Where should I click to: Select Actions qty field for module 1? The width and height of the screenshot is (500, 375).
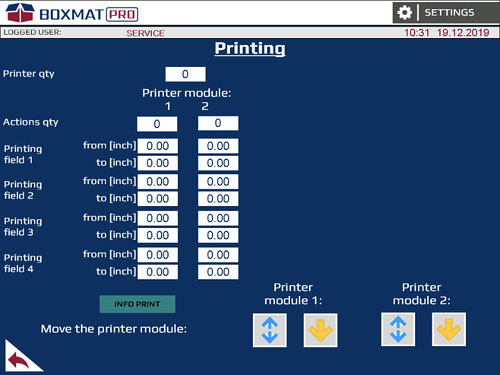click(x=157, y=124)
